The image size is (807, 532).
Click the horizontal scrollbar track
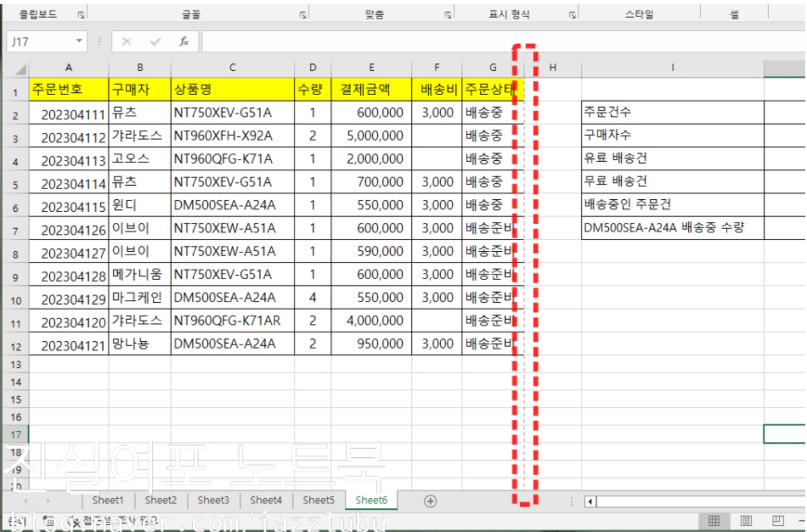click(x=701, y=501)
